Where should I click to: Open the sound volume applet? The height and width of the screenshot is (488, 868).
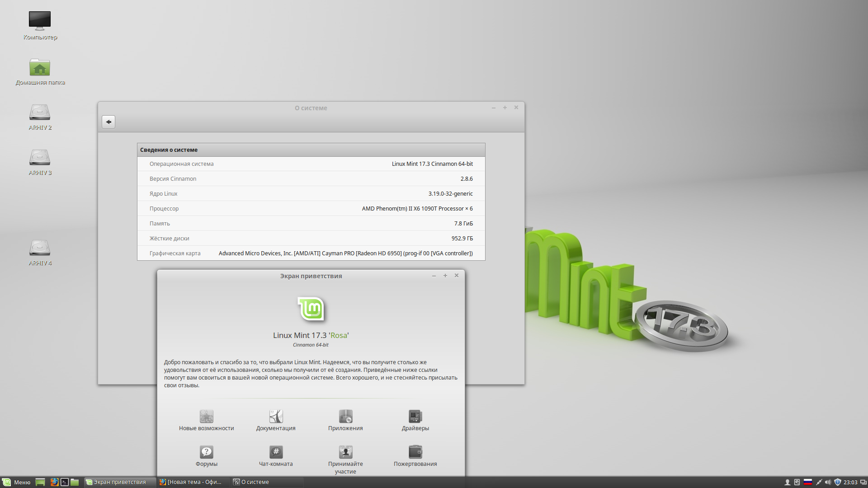point(828,482)
